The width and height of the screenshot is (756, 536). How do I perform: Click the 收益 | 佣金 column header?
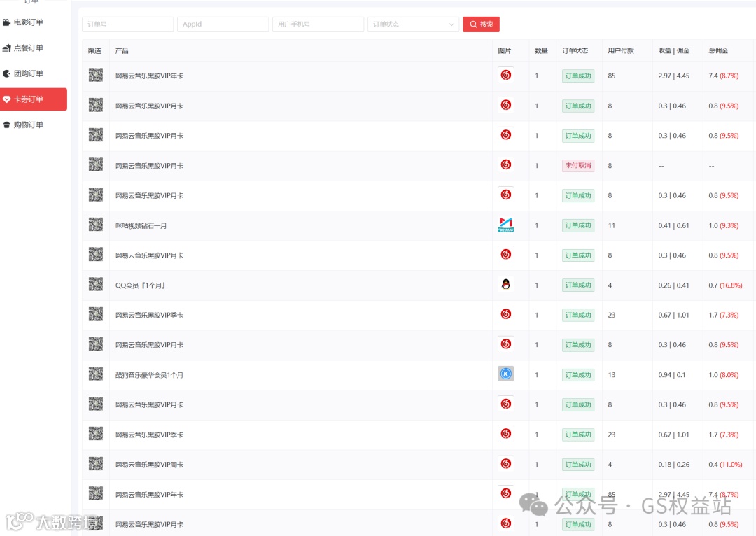673,50
